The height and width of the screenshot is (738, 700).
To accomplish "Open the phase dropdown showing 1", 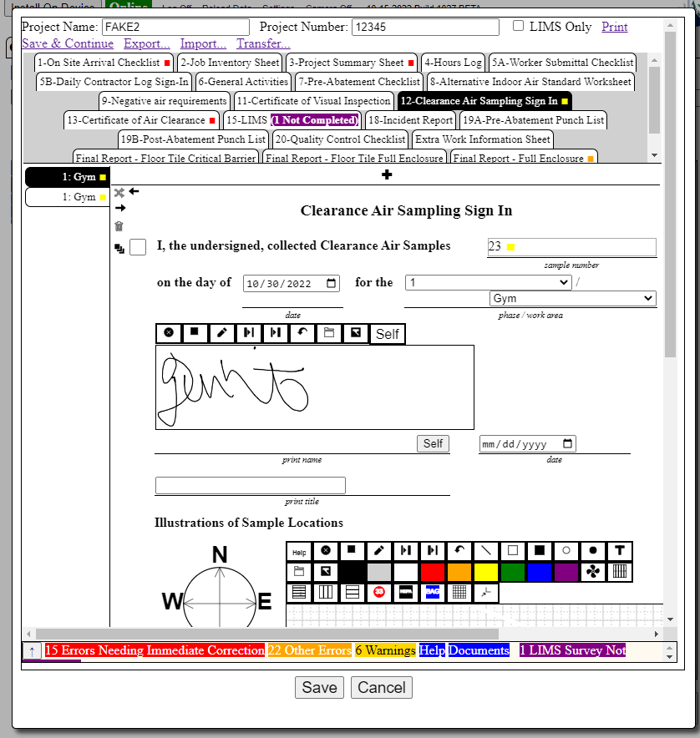I will (488, 283).
